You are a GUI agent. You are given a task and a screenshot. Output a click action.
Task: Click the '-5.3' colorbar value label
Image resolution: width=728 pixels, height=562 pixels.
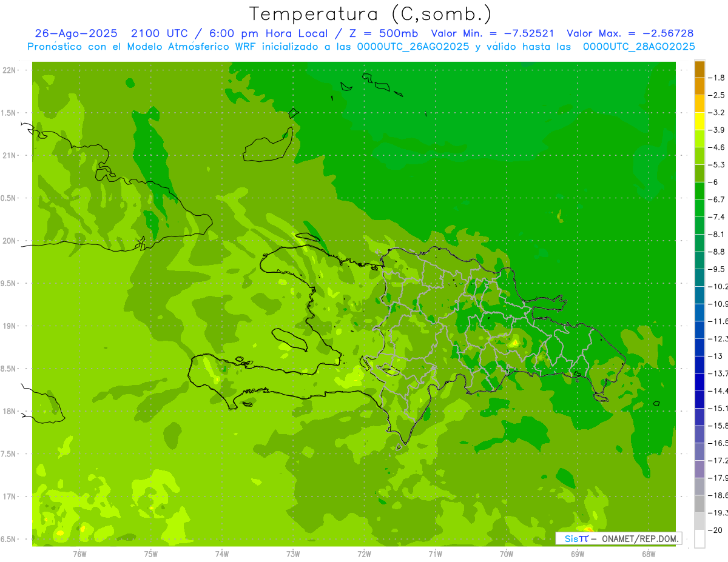[717, 165]
